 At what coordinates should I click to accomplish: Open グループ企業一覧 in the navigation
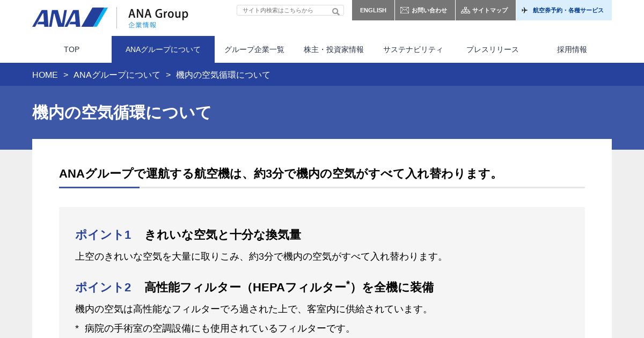[254, 49]
